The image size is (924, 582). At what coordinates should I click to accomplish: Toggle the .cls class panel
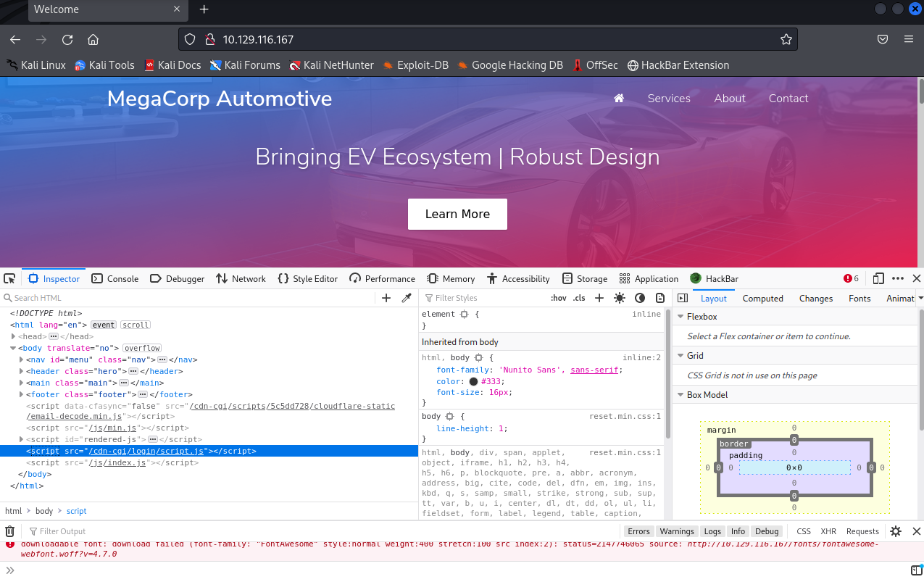point(579,298)
